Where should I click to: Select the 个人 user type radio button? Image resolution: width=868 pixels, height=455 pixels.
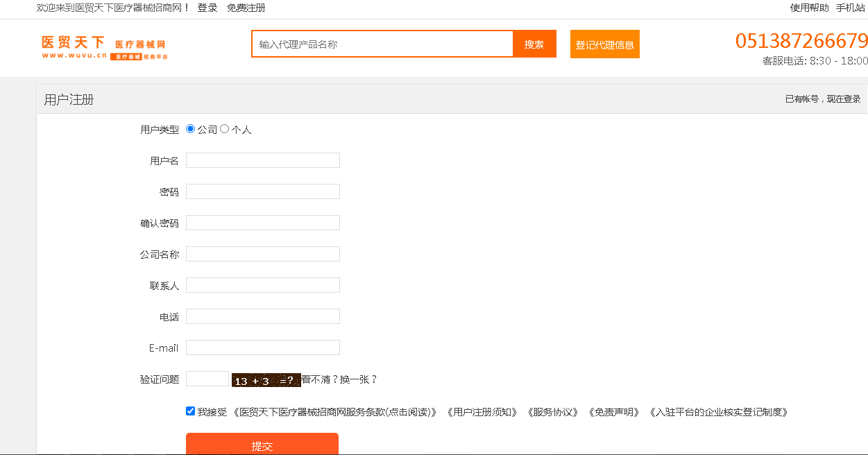coord(224,129)
